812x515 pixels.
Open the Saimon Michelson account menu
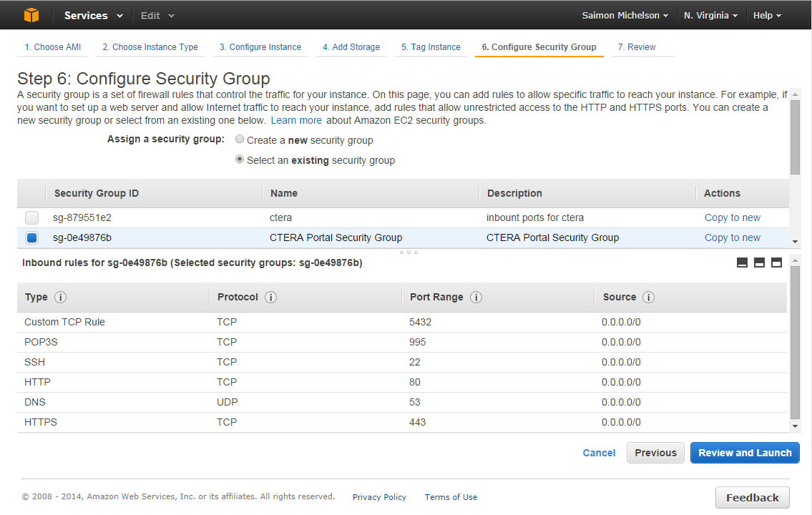(625, 16)
